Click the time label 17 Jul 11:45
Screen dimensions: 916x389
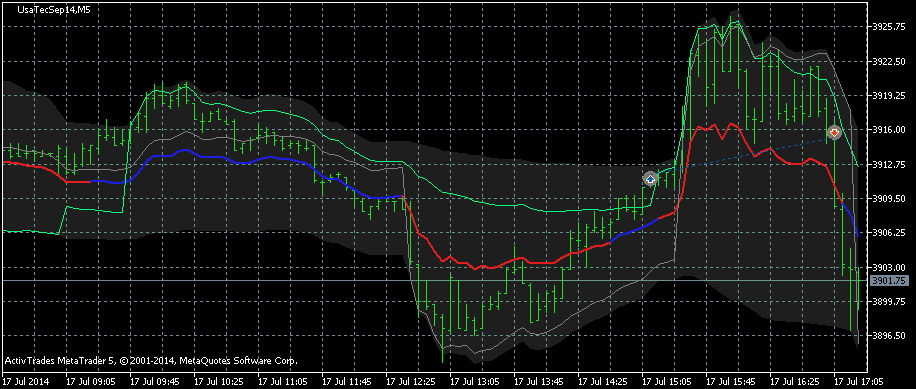coord(346,381)
